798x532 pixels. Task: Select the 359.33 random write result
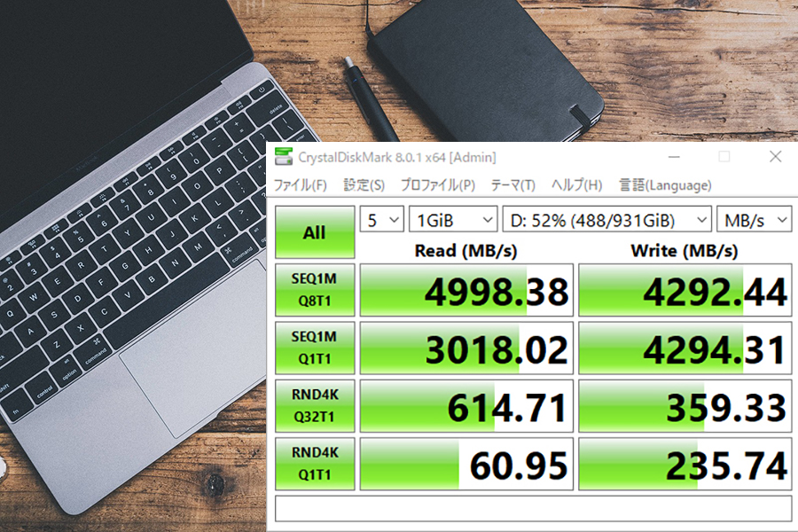coord(685,406)
